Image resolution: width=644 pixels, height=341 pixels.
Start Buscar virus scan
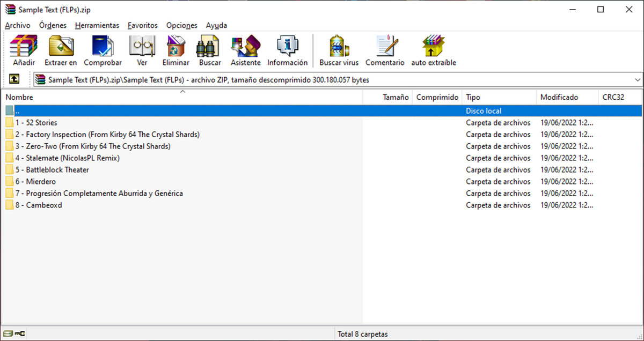[x=339, y=50]
